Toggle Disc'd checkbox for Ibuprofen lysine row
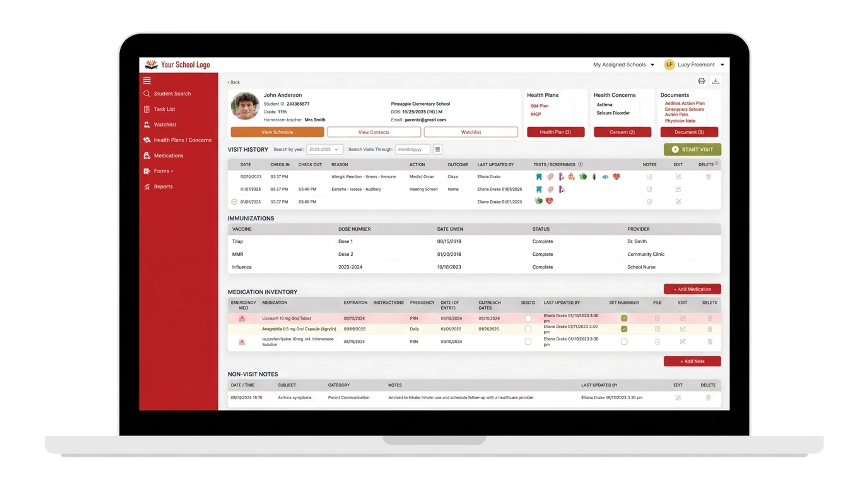The image size is (868, 485). [528, 341]
